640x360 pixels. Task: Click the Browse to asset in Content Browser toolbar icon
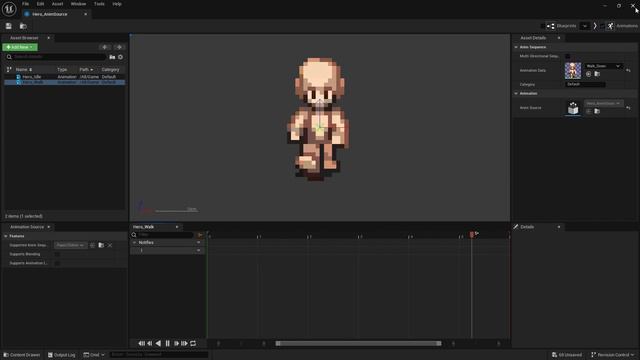click(23, 26)
